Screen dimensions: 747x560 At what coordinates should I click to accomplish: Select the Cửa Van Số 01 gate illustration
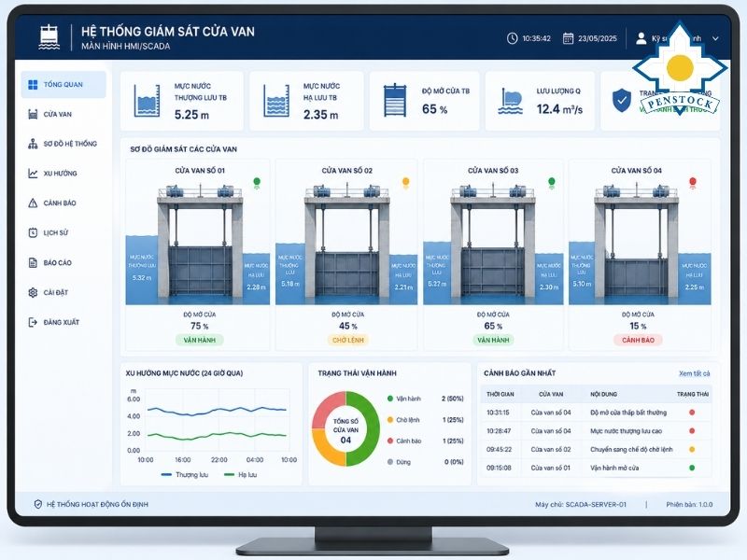[198, 244]
